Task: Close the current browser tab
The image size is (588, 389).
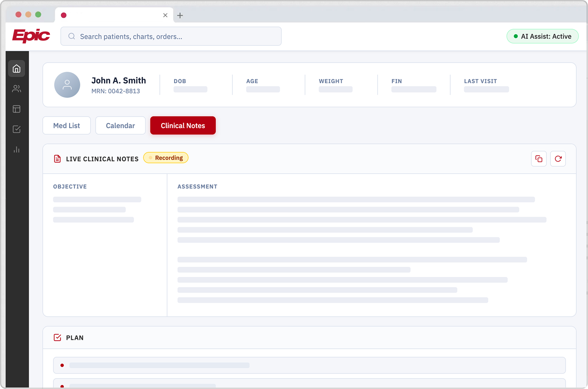Action: coord(165,15)
